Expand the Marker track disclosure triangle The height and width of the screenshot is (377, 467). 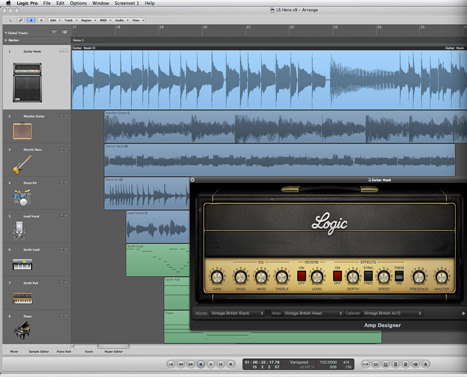click(x=6, y=40)
